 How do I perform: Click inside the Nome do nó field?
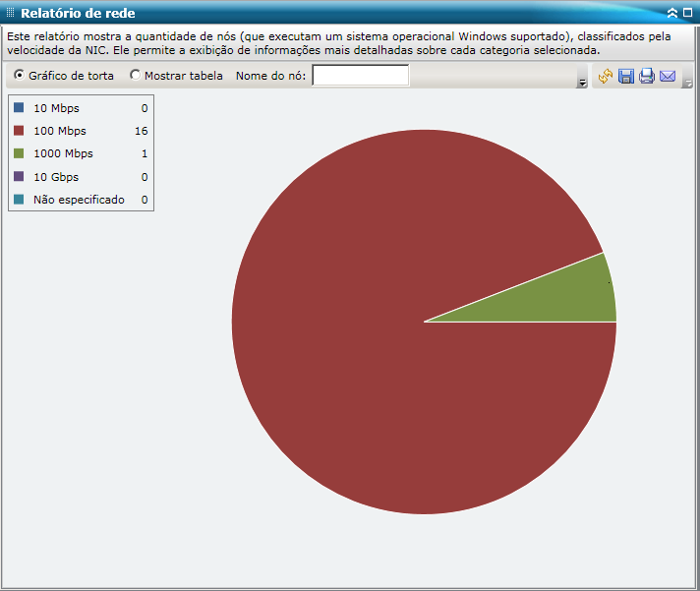(360, 75)
